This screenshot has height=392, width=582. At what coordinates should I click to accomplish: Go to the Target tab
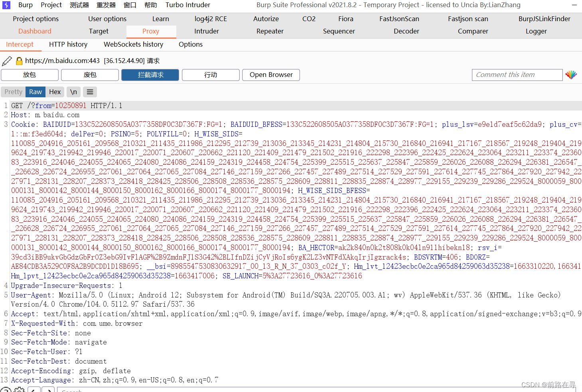click(99, 31)
